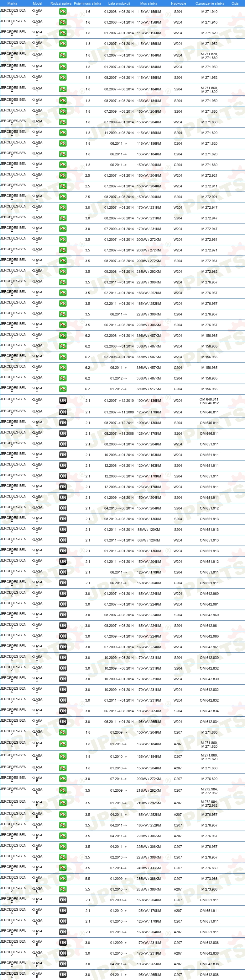Select the PB icon in the 380kW / 517KM row
The width and height of the screenshot is (245, 980).
click(x=63, y=389)
